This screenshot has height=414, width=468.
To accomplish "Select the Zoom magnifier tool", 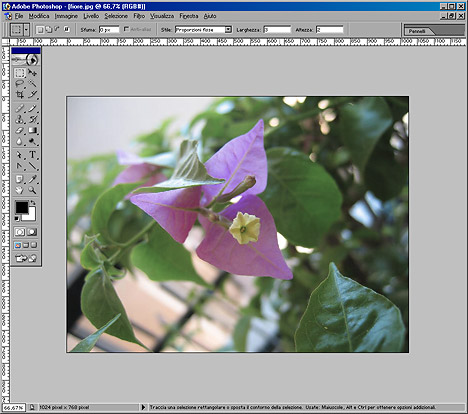I will coord(32,190).
